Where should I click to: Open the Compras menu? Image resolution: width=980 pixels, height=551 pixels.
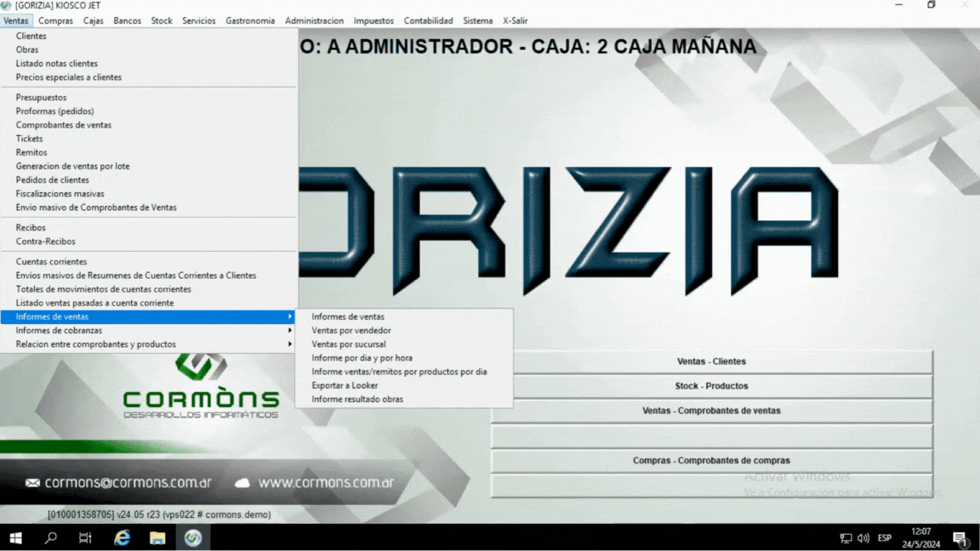55,20
